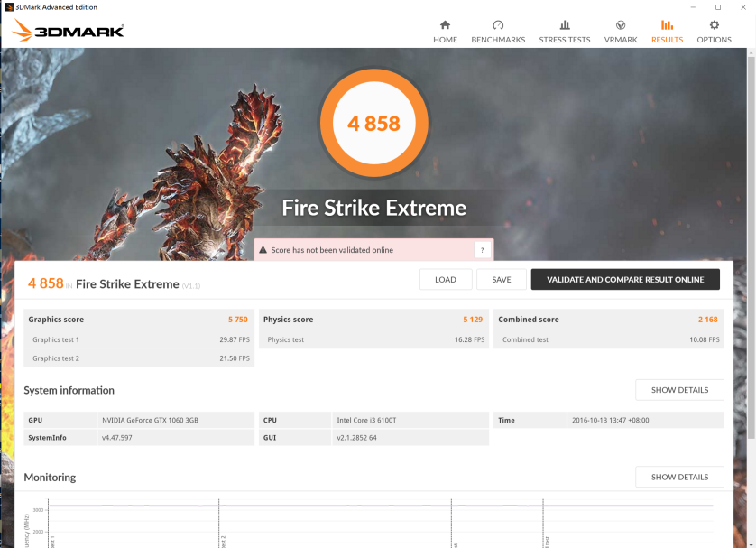Click the 3DMark title bar app icon
756x548 pixels.
tap(9, 6)
